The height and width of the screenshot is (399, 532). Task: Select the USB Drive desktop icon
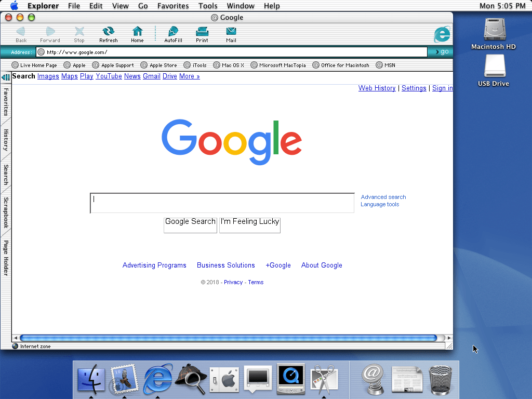coord(494,71)
